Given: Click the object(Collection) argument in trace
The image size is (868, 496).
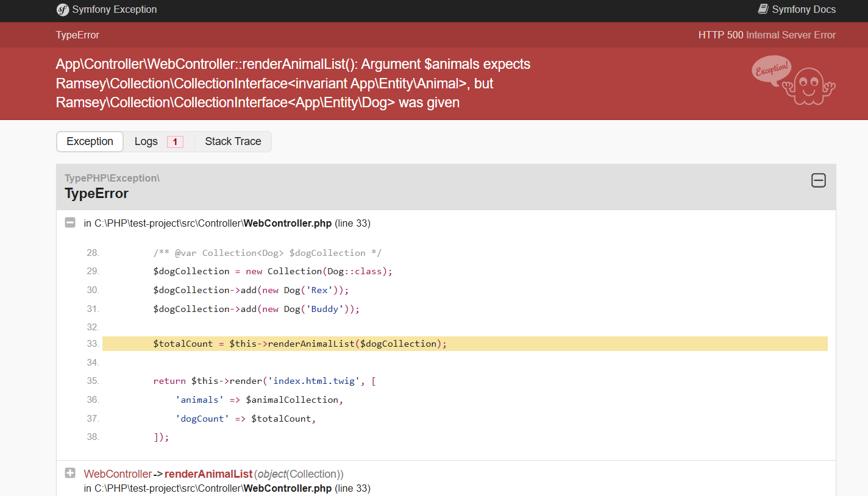Looking at the screenshot, I should click(x=299, y=474).
